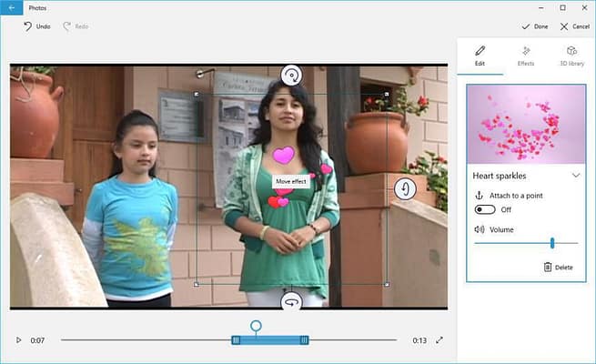
Task: Switch to the Effects tab
Action: tap(526, 55)
